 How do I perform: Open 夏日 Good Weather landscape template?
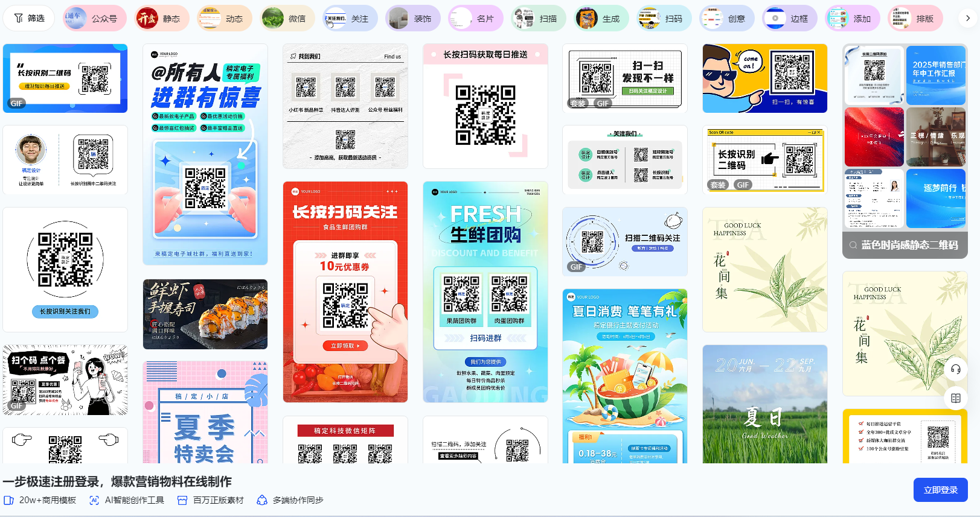click(x=765, y=404)
